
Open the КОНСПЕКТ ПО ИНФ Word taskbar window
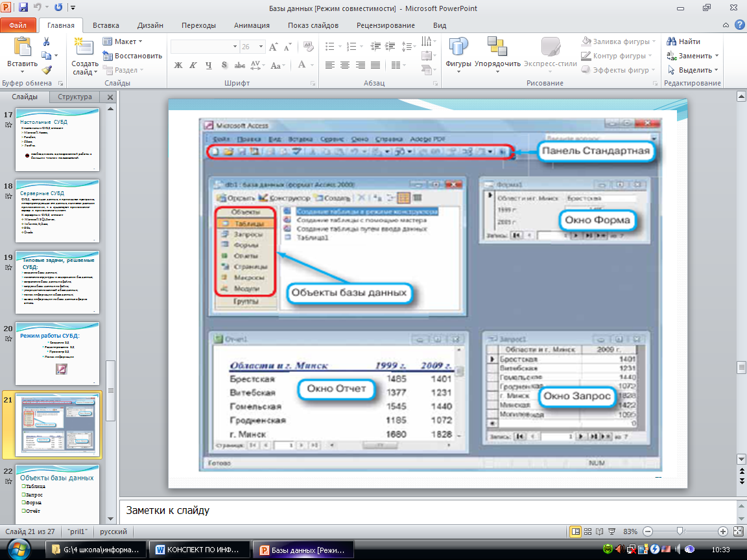pos(199,550)
